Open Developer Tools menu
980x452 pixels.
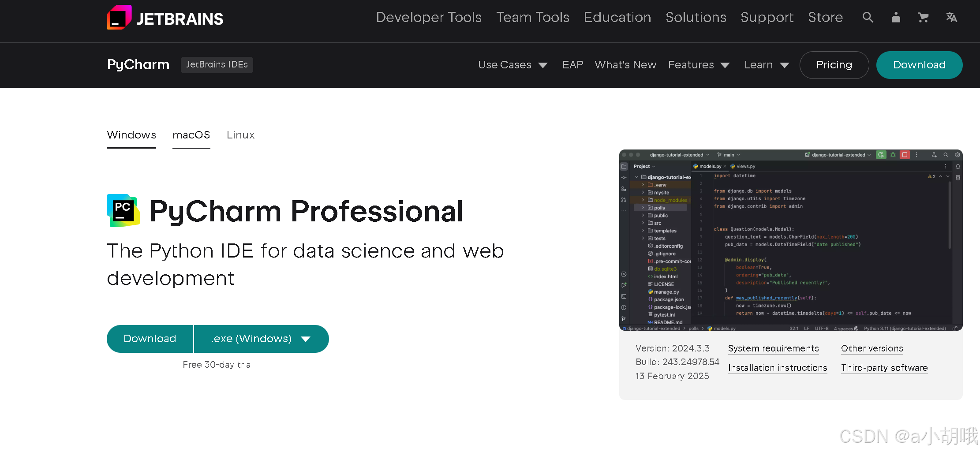click(x=429, y=17)
